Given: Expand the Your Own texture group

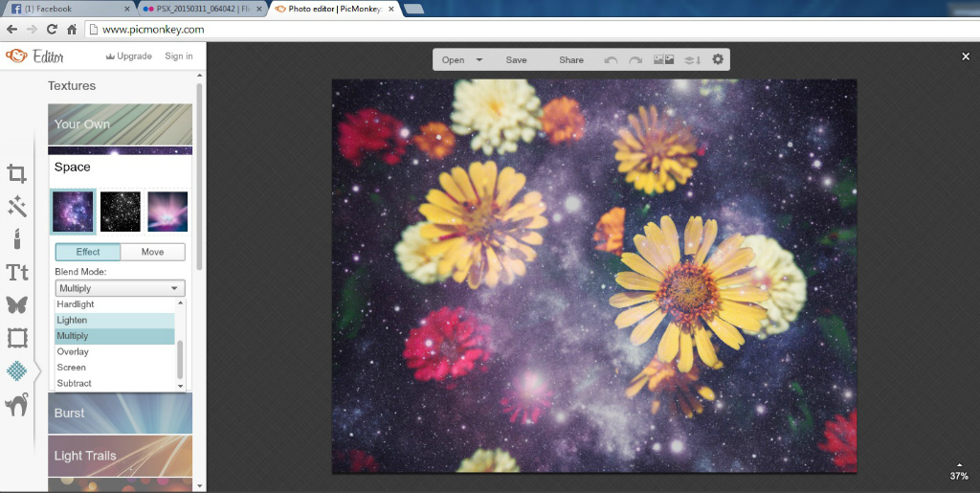Looking at the screenshot, I should point(120,124).
